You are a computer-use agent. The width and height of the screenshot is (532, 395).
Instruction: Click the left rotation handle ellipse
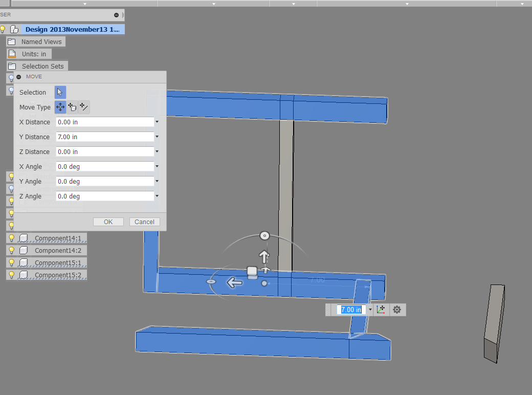tap(211, 281)
